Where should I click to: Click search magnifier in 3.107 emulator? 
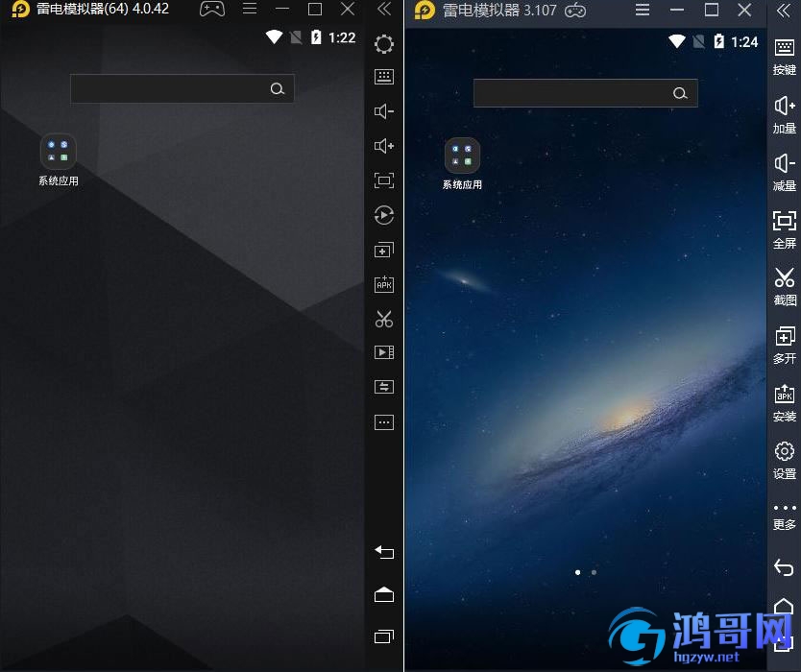tap(680, 93)
